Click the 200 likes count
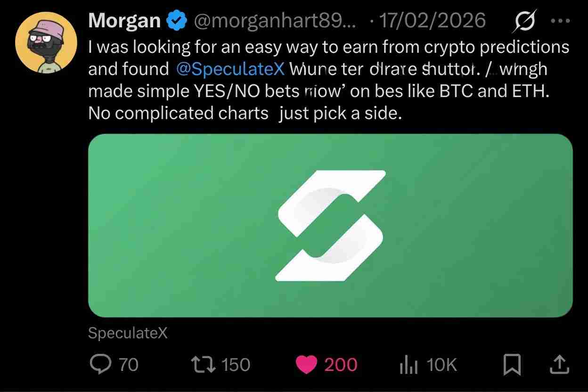Screen dimensions: 588x392 click(x=341, y=365)
